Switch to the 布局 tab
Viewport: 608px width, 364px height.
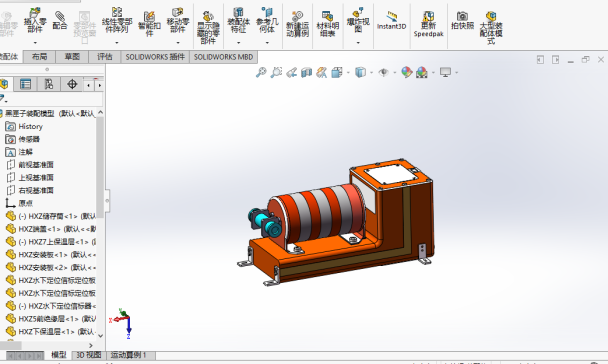pyautogui.click(x=39, y=57)
